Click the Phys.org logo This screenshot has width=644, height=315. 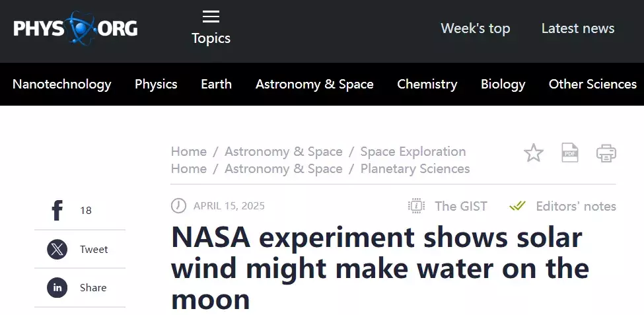click(x=75, y=28)
